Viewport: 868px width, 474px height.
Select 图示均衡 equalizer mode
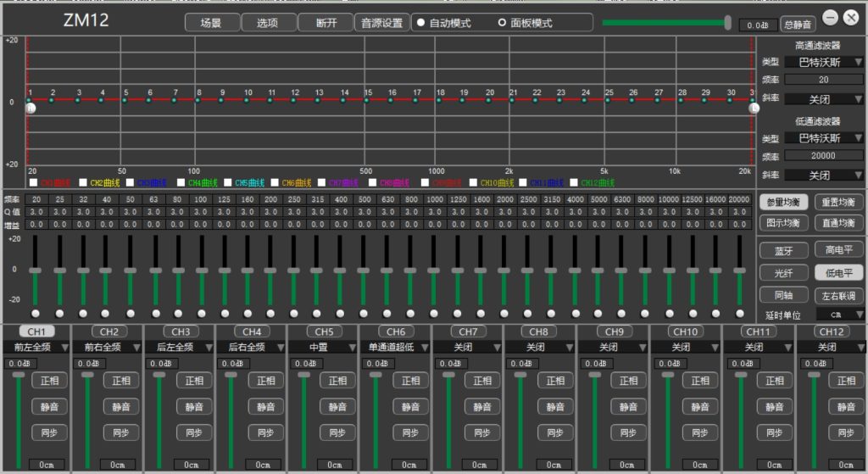[784, 223]
